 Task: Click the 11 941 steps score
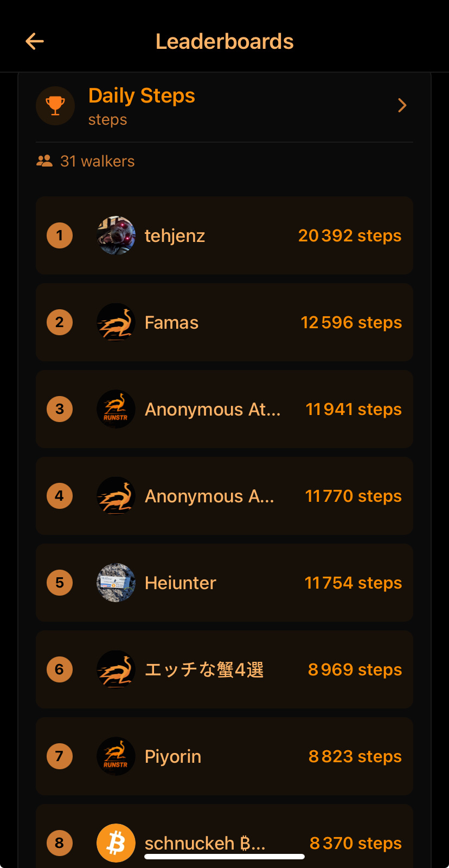354,410
